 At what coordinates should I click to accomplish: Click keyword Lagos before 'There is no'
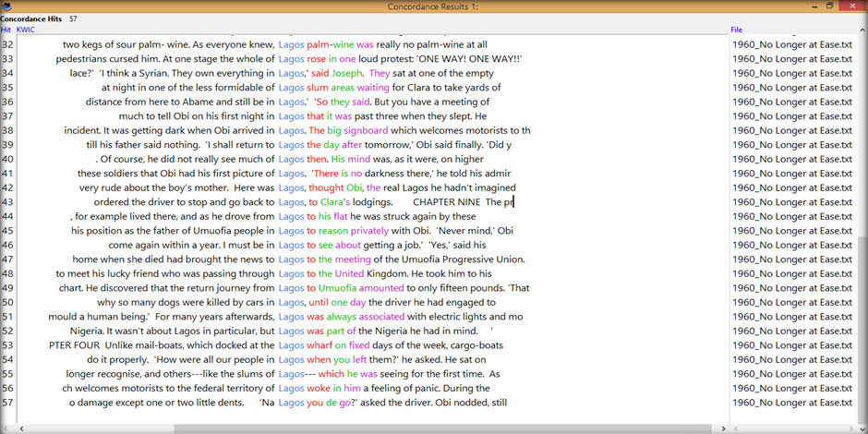[291, 174]
